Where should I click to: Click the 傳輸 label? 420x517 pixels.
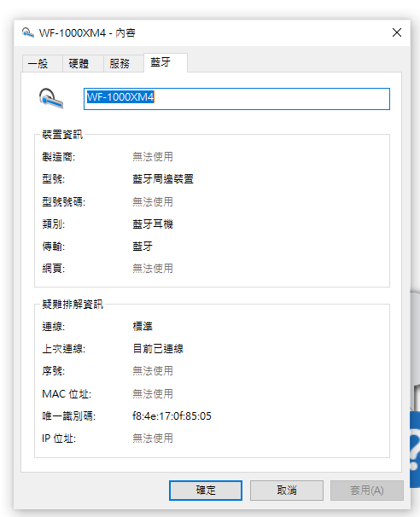coord(54,246)
